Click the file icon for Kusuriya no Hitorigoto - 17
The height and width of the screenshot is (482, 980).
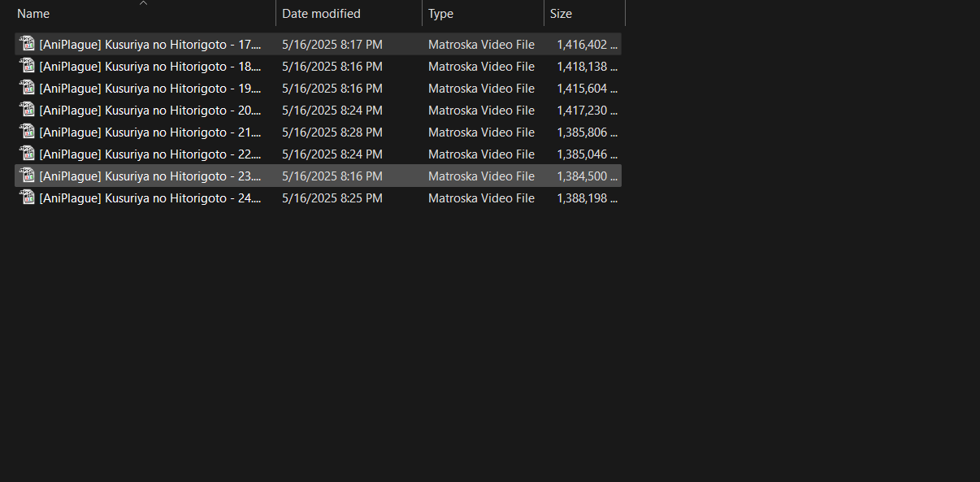tap(27, 44)
